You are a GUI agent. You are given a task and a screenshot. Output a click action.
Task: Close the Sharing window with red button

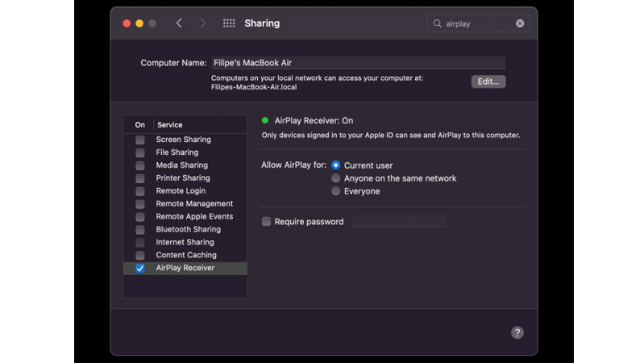click(127, 23)
